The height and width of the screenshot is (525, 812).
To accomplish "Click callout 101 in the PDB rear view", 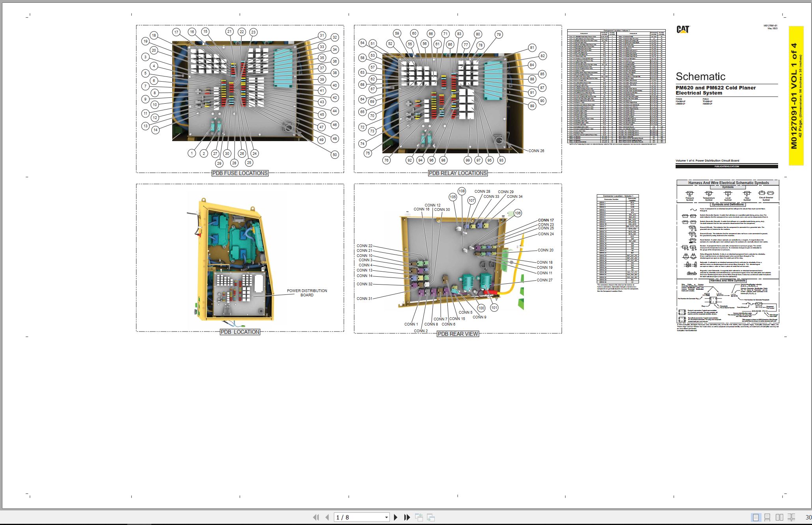I will tap(494, 308).
